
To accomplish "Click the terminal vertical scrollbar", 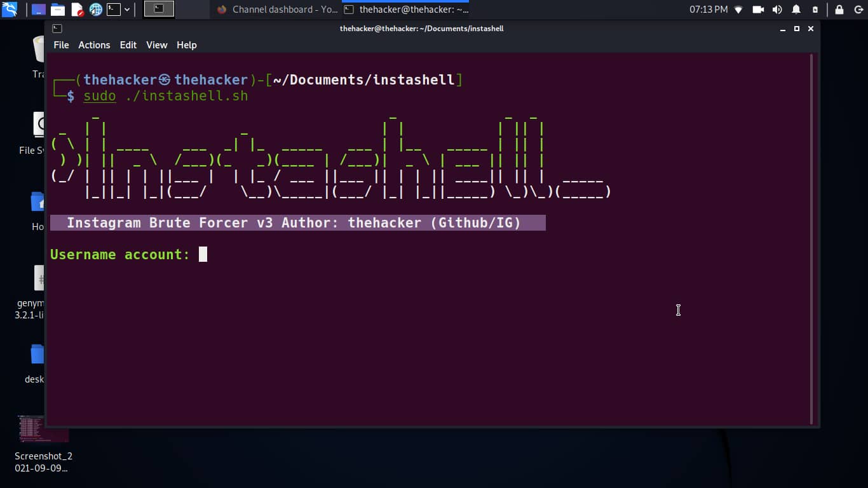I will [x=811, y=239].
